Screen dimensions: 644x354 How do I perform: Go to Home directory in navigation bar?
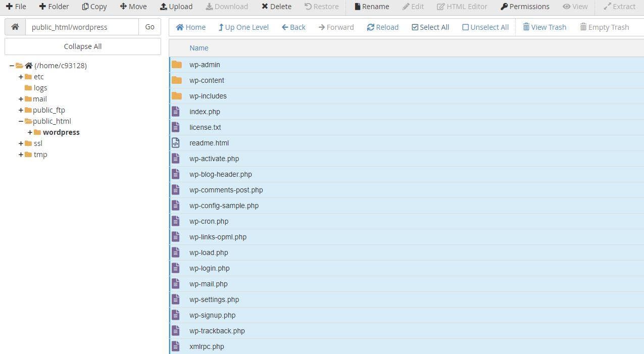190,27
